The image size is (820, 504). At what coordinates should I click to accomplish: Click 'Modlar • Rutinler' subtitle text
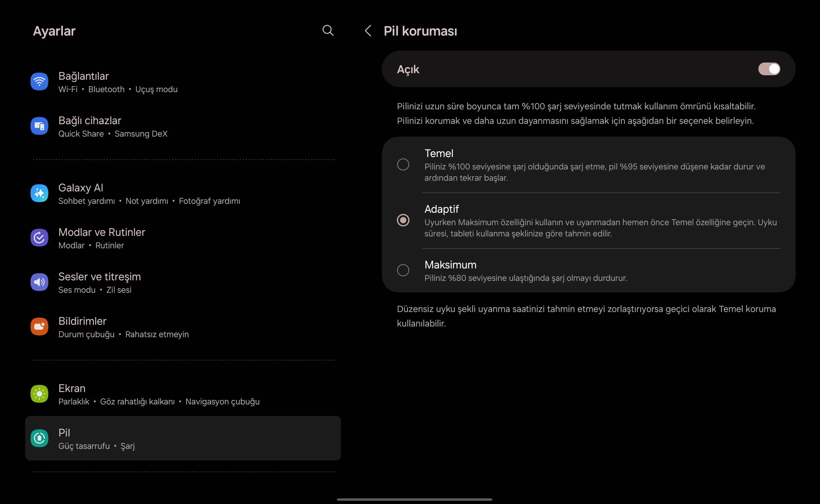tap(91, 245)
